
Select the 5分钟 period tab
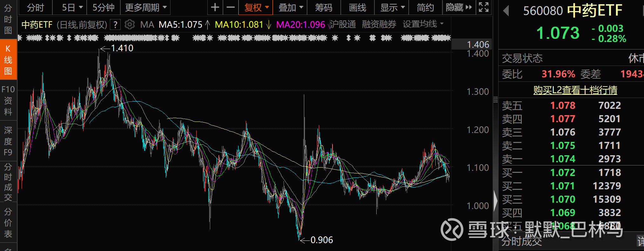click(x=103, y=7)
